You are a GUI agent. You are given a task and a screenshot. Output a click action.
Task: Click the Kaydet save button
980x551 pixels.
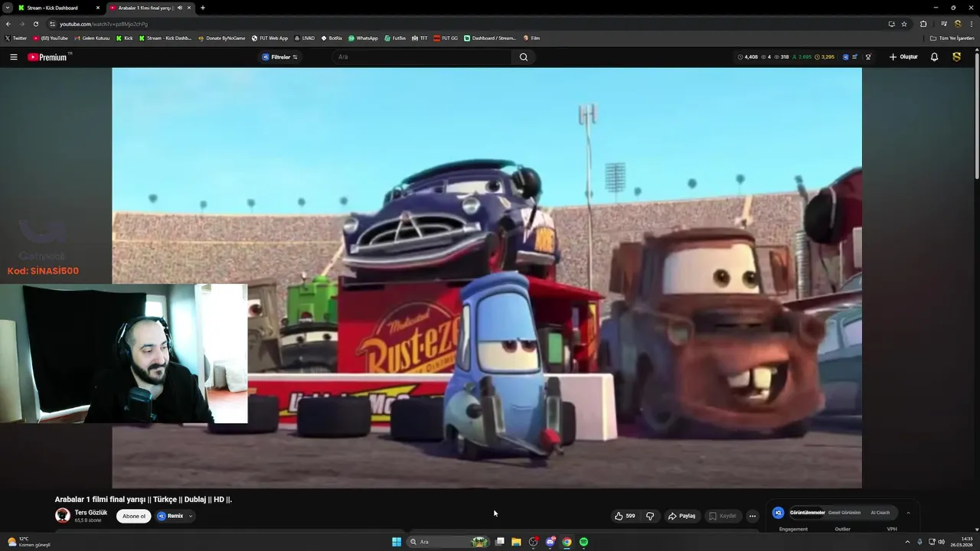[x=722, y=516]
